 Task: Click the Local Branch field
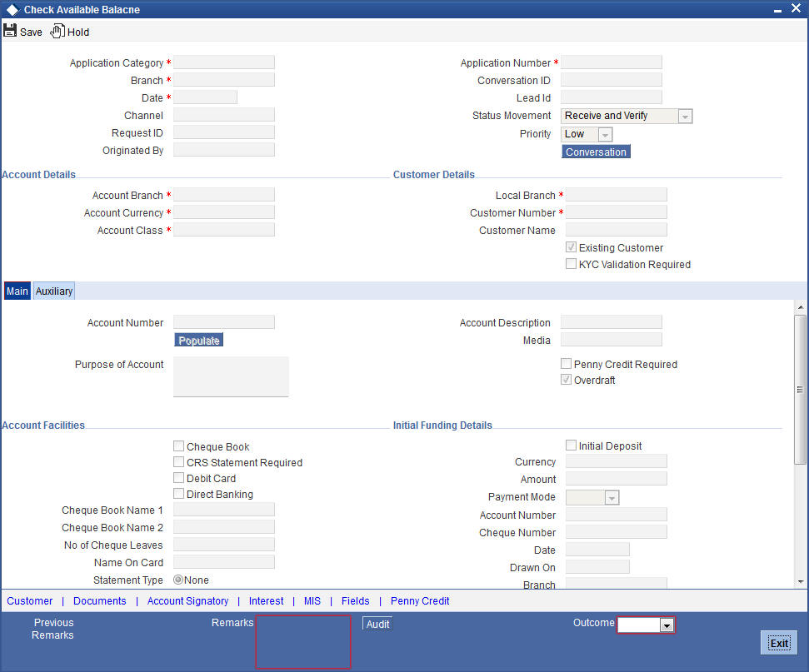[617, 194]
